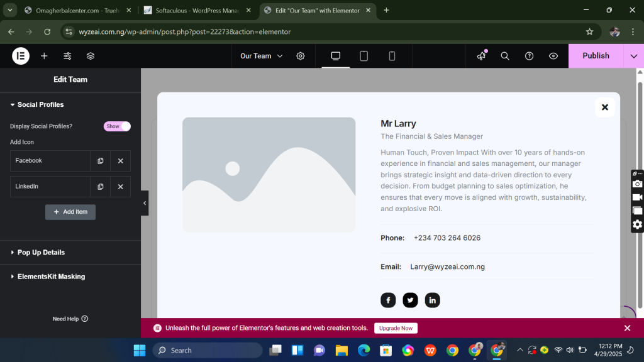This screenshot has width=644, height=362.
Task: Click the Windows taskbar Search box
Action: point(208,351)
